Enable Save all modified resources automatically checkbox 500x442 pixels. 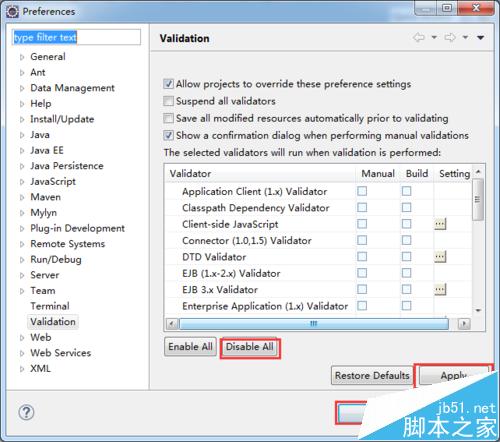(x=168, y=118)
